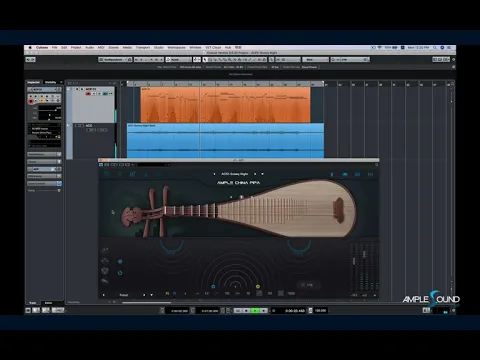This screenshot has width=480, height=360.
Task: Click the transport Record button
Action: [x=263, y=311]
